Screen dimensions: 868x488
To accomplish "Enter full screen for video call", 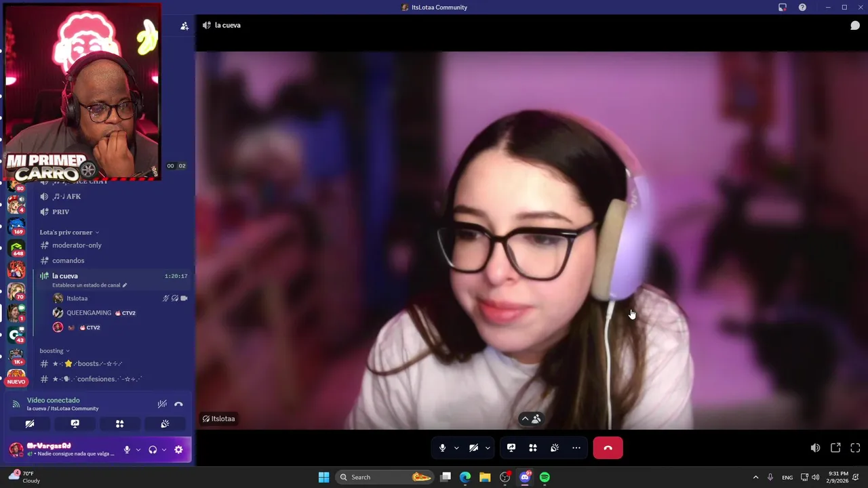I will pyautogui.click(x=855, y=448).
